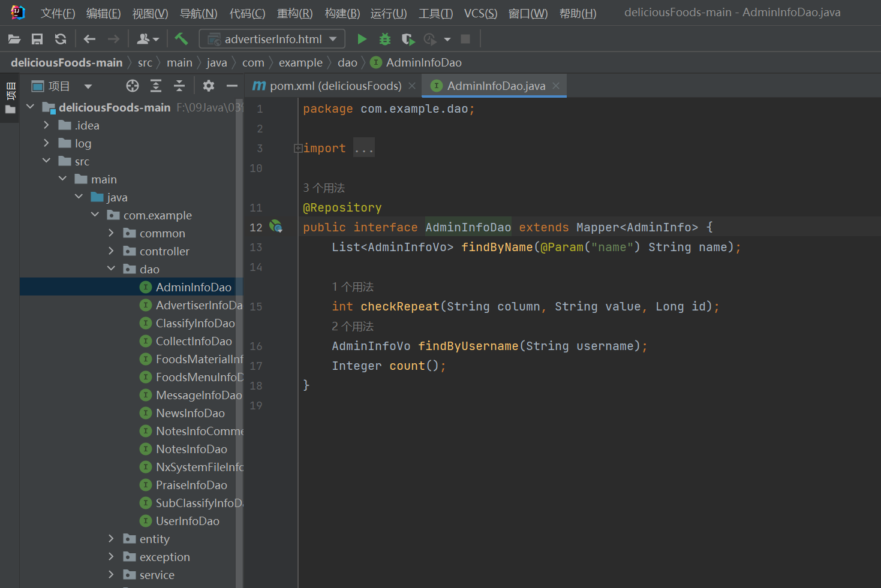Click the Build project hammer icon
Image resolution: width=881 pixels, height=588 pixels.
click(181, 39)
